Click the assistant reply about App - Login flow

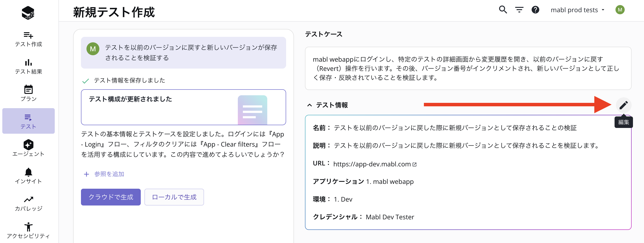pyautogui.click(x=183, y=144)
